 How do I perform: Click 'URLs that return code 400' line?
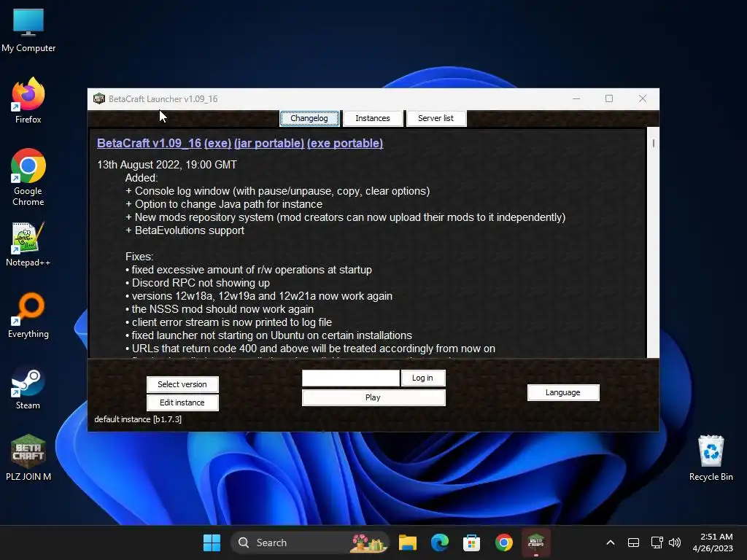310,349
